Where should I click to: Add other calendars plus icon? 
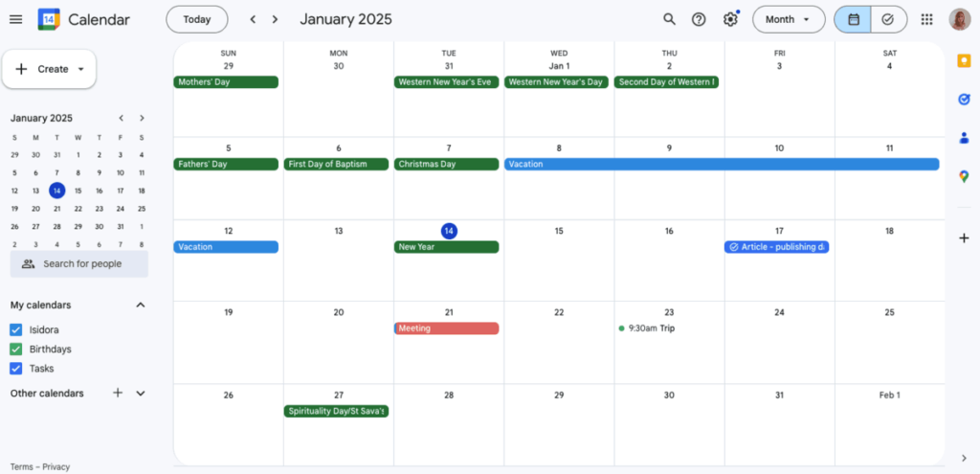coord(118,393)
